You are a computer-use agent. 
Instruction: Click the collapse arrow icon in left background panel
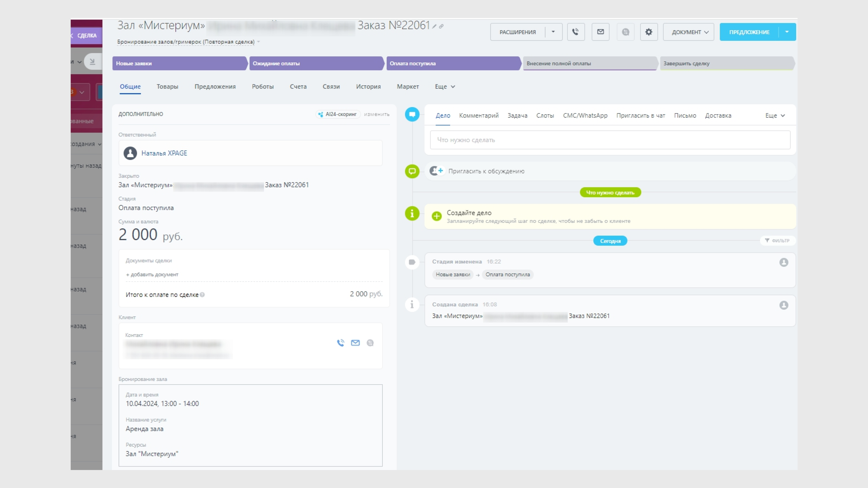tap(92, 62)
